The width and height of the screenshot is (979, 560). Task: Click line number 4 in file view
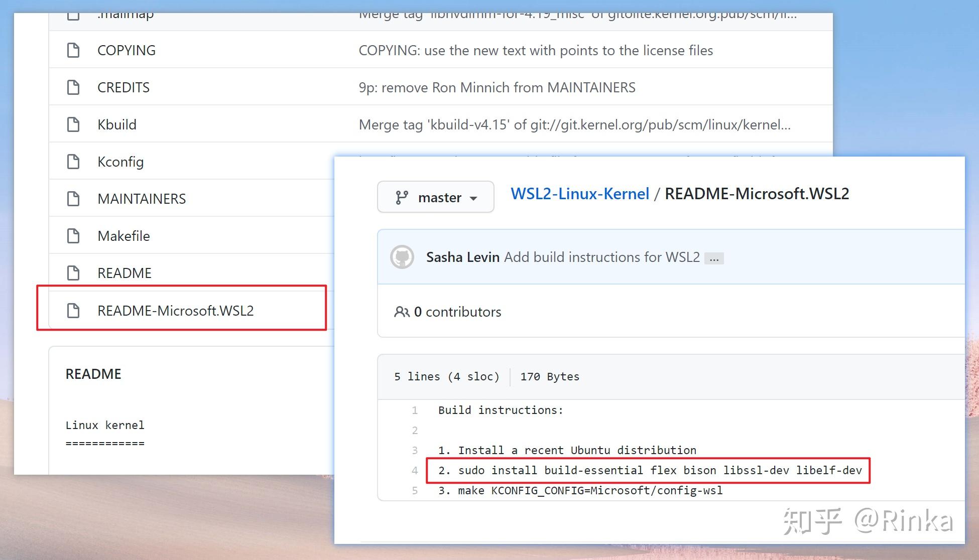(x=415, y=471)
